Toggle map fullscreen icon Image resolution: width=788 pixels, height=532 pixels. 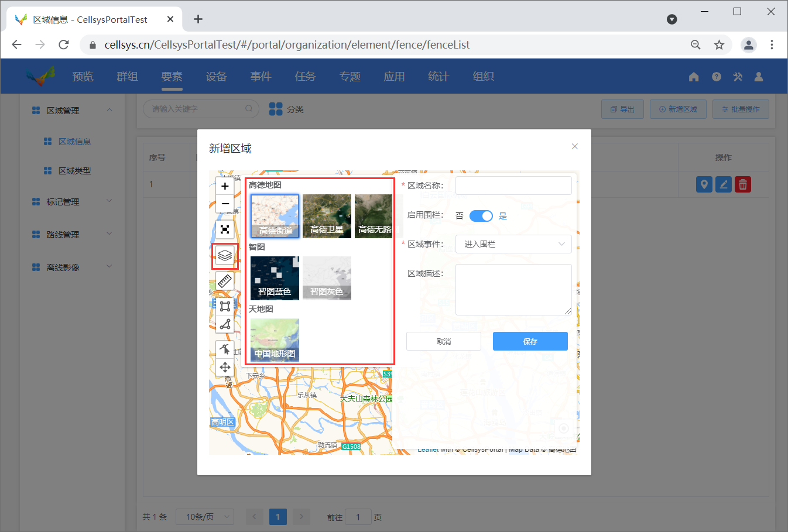click(x=225, y=229)
